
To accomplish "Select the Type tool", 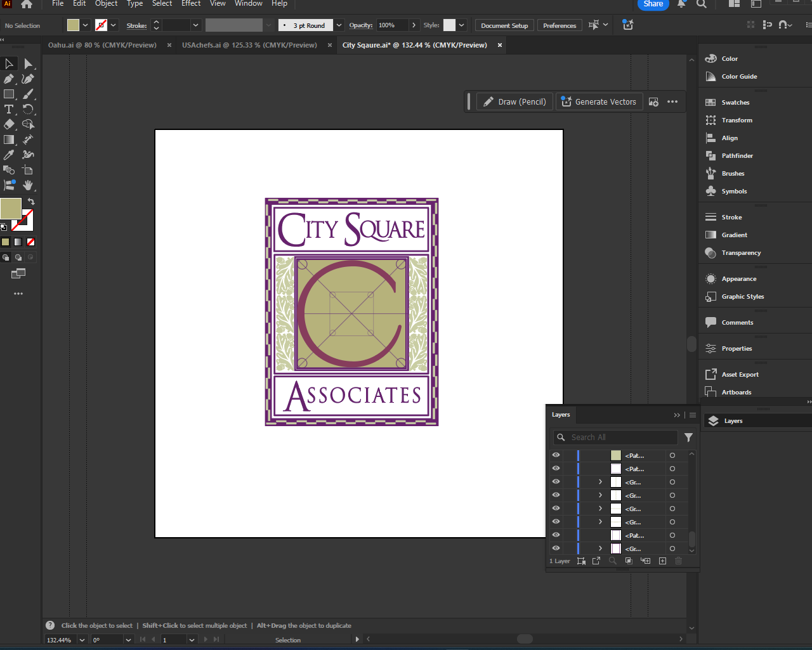I will click(9, 110).
